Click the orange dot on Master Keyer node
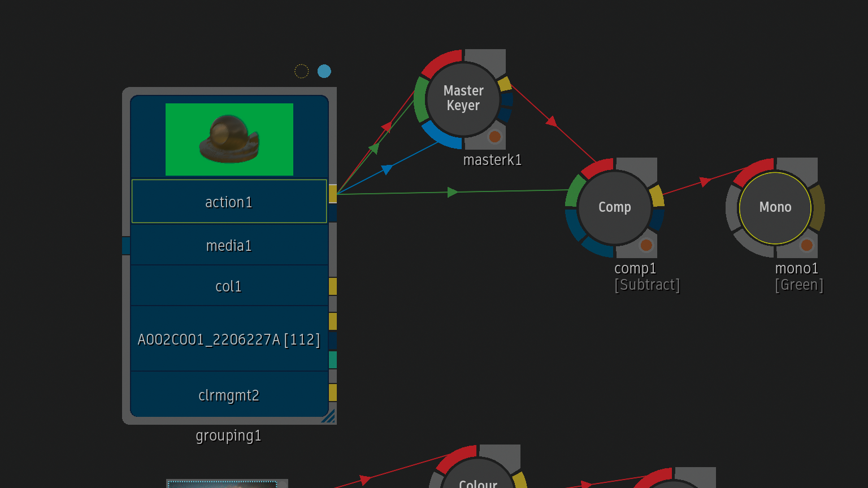This screenshot has height=488, width=868. [494, 137]
